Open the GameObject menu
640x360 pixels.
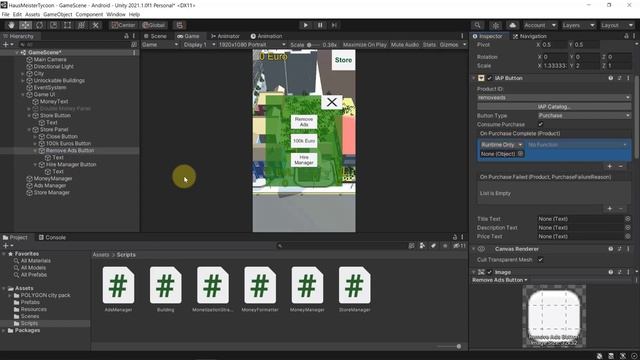tap(58, 14)
